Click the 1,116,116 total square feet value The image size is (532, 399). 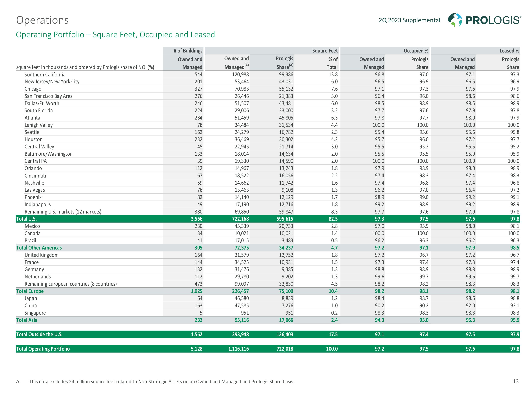(x=239, y=349)
